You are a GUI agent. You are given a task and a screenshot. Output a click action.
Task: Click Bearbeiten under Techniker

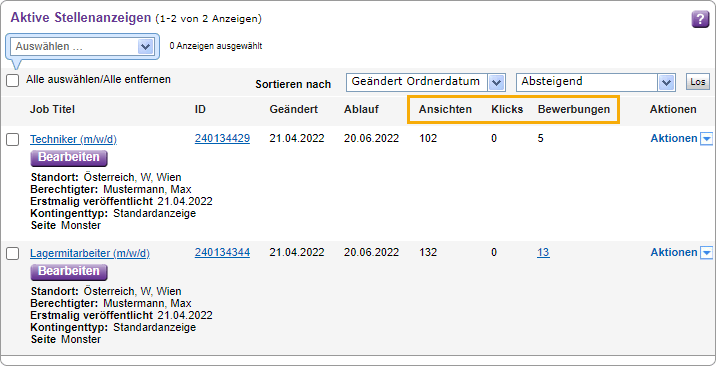click(x=69, y=157)
